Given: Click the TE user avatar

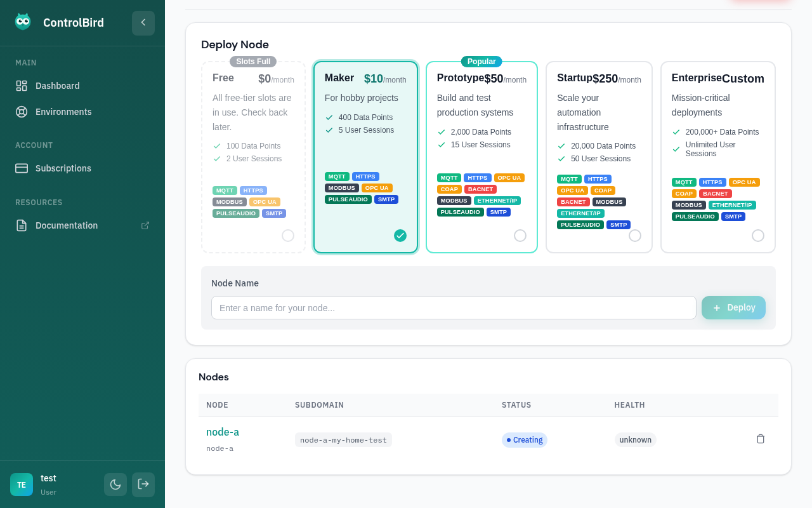Looking at the screenshot, I should click(x=22, y=485).
